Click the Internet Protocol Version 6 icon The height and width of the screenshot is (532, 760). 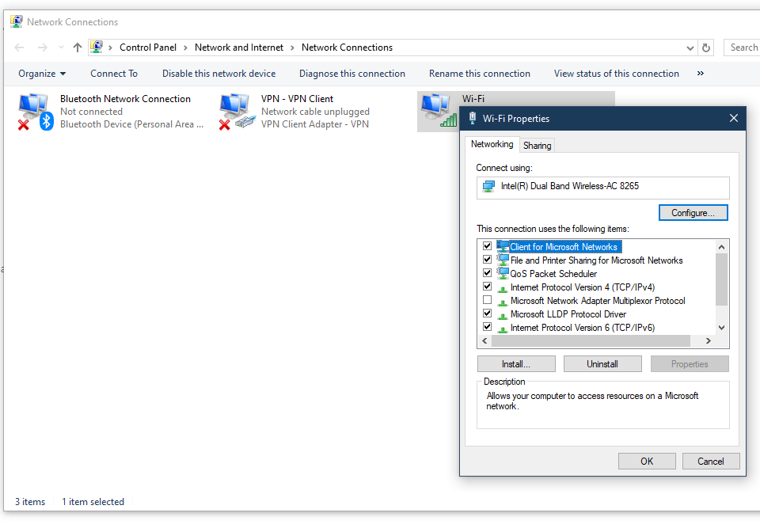(x=503, y=329)
